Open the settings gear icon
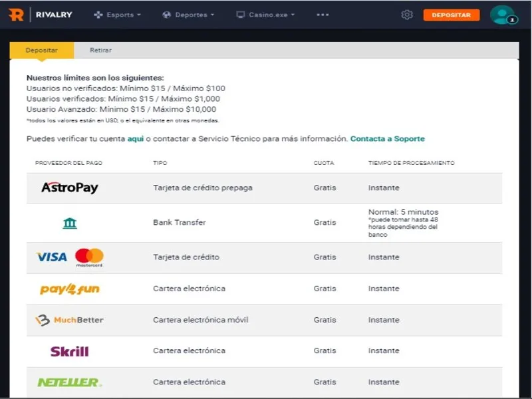 click(x=407, y=15)
